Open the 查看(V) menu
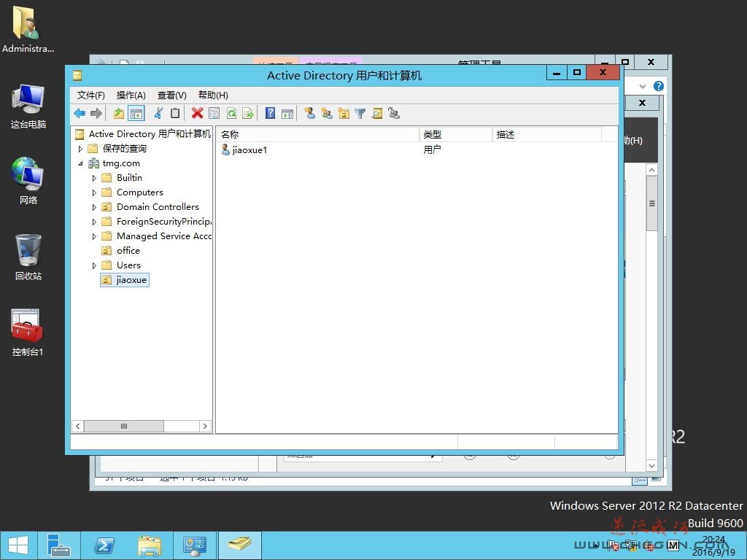This screenshot has height=560, width=747. 172,96
